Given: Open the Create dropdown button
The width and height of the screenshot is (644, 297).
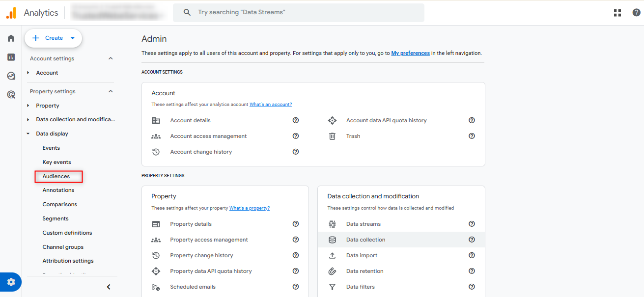Looking at the screenshot, I should 53,38.
